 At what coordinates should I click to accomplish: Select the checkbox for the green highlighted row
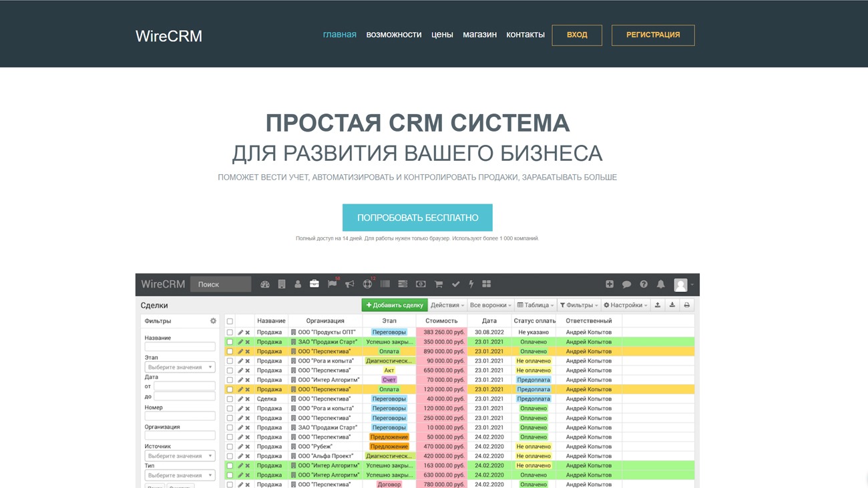point(230,341)
